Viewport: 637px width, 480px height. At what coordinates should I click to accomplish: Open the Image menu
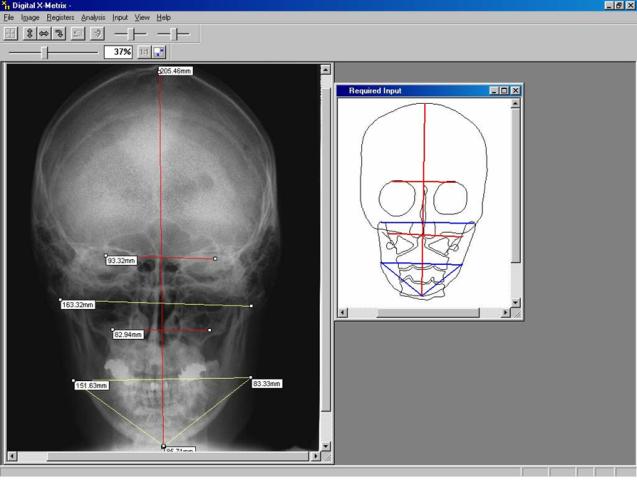click(30, 17)
